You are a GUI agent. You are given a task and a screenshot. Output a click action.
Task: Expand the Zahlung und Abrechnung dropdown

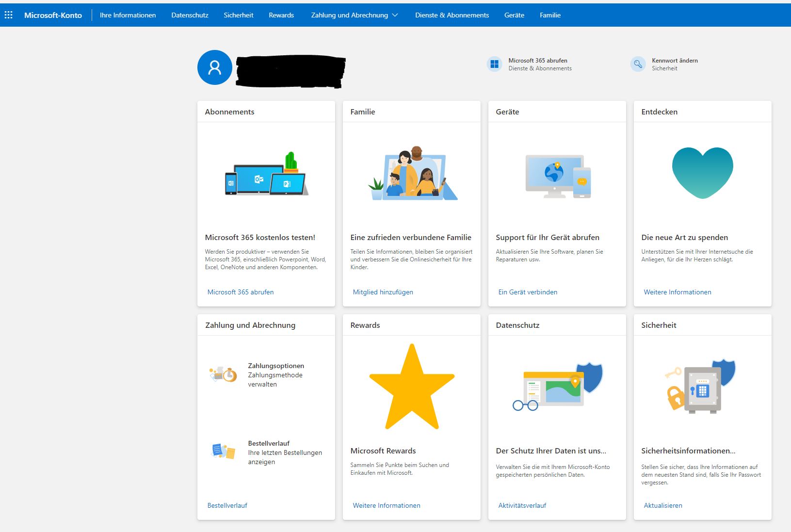pos(355,15)
